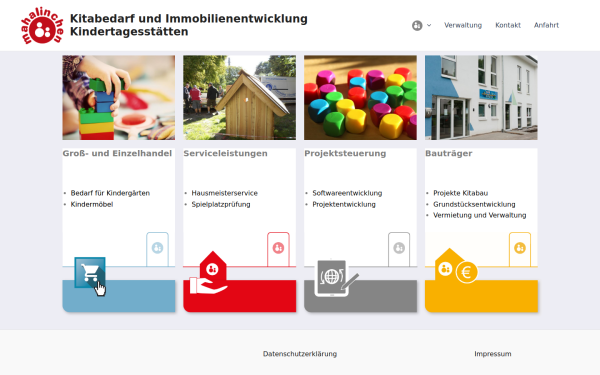This screenshot has width=600, height=375.
Task: Select 'Bedarf für Kindergärten' list item
Action: click(110, 193)
